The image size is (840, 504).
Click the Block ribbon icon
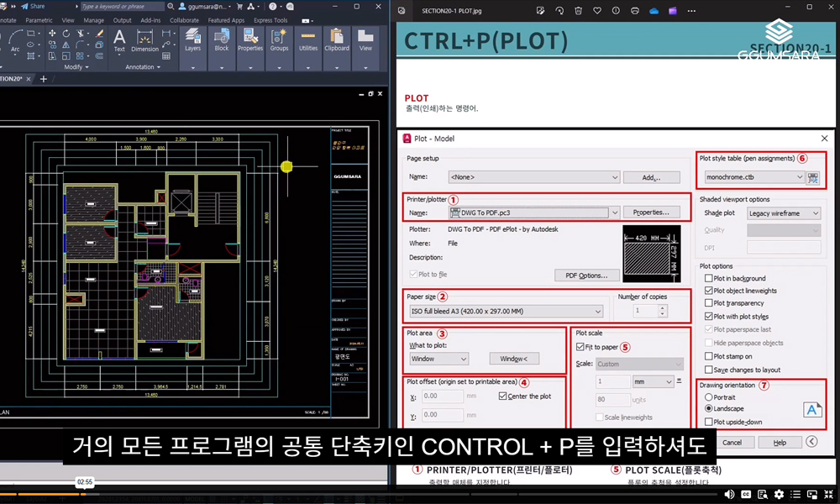(x=222, y=39)
